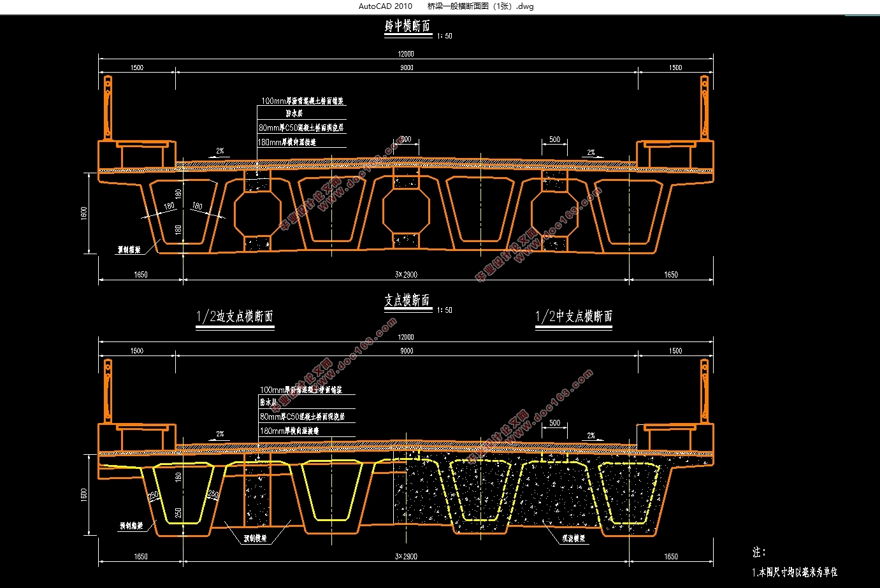The image size is (880, 588).
Task: Click the 1:50 scale beside 跨中横断面
Action: [x=445, y=36]
